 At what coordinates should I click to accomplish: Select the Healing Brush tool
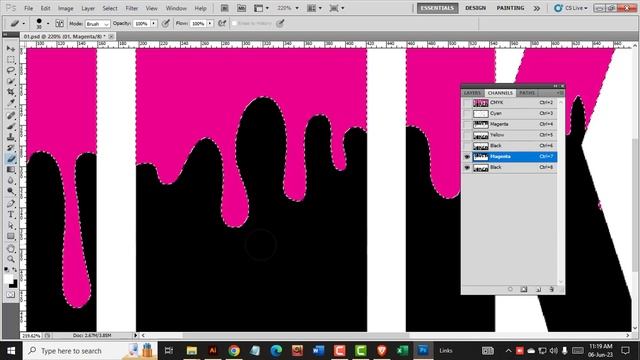11,116
